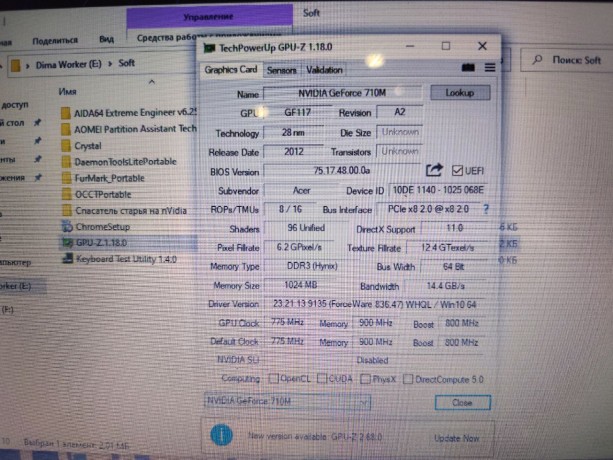Image resolution: width=613 pixels, height=460 pixels.
Task: Click the GPU Name field NVIDIA GeForce 710M
Action: point(342,93)
